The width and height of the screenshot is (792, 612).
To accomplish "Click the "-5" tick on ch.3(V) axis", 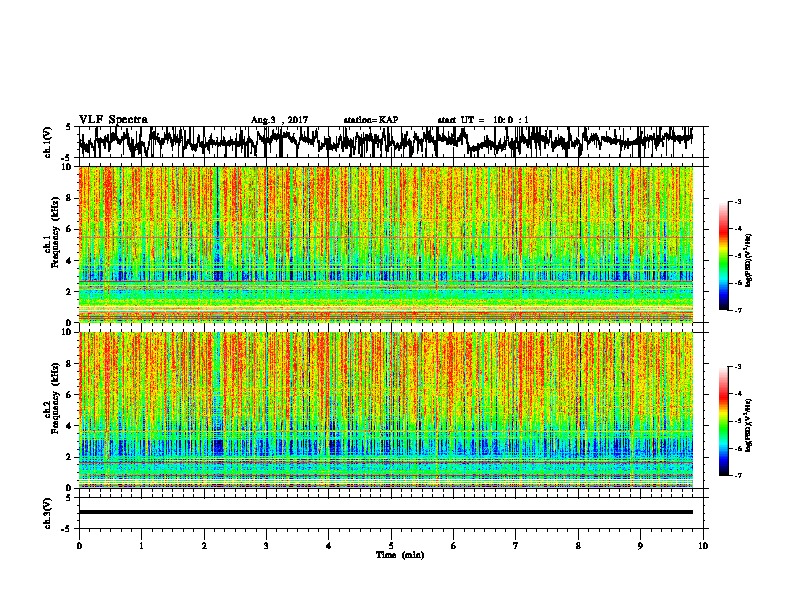I will [x=68, y=529].
